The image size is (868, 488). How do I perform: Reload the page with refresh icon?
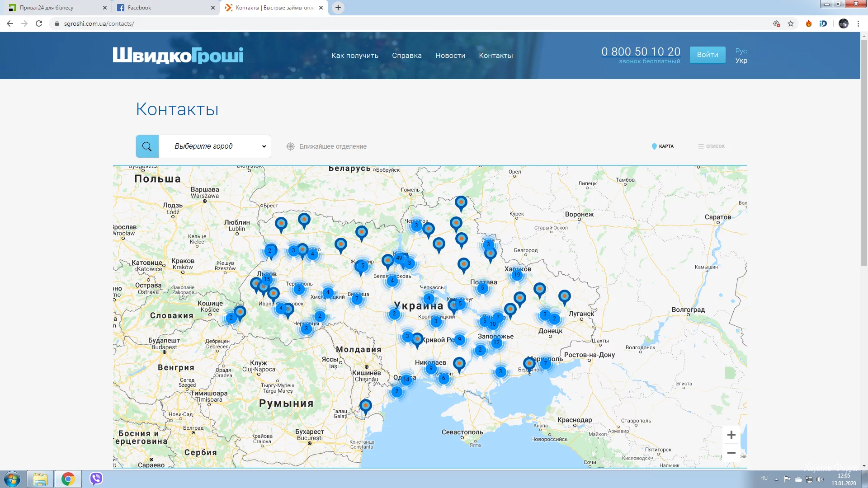pos(39,23)
